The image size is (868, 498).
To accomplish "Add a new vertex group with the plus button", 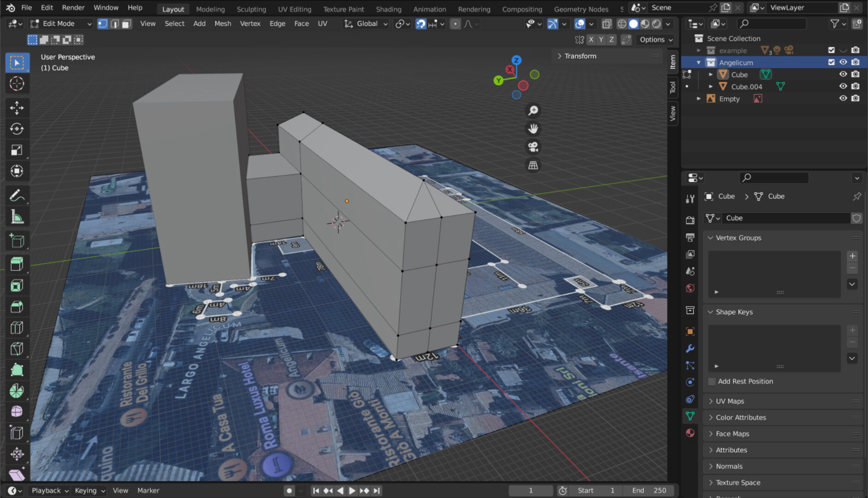I will [852, 256].
